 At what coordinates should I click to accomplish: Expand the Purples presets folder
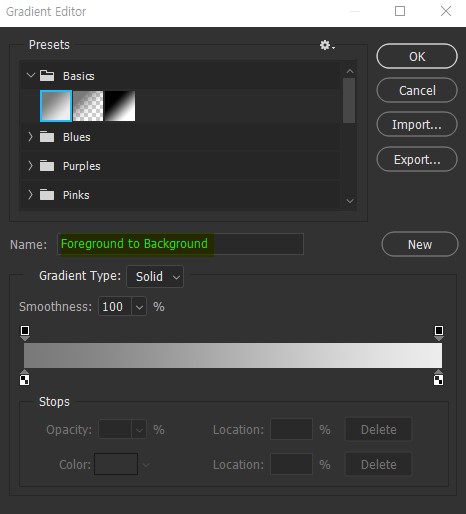(31, 166)
